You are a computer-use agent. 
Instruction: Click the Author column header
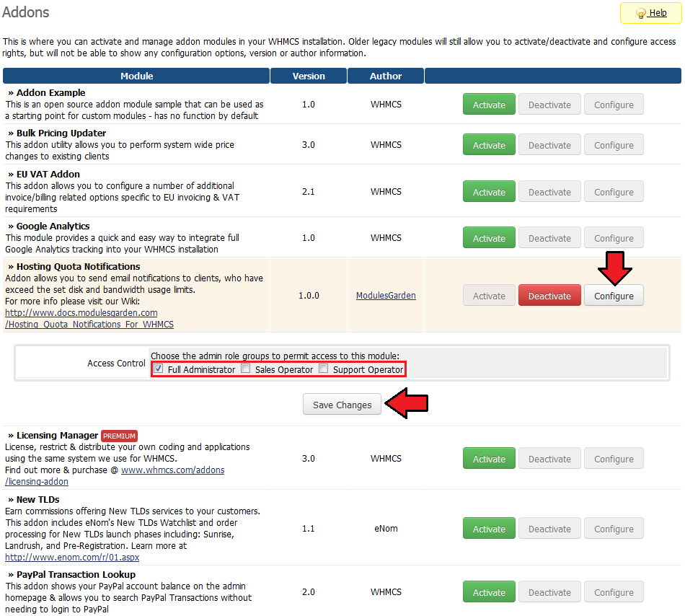click(386, 76)
